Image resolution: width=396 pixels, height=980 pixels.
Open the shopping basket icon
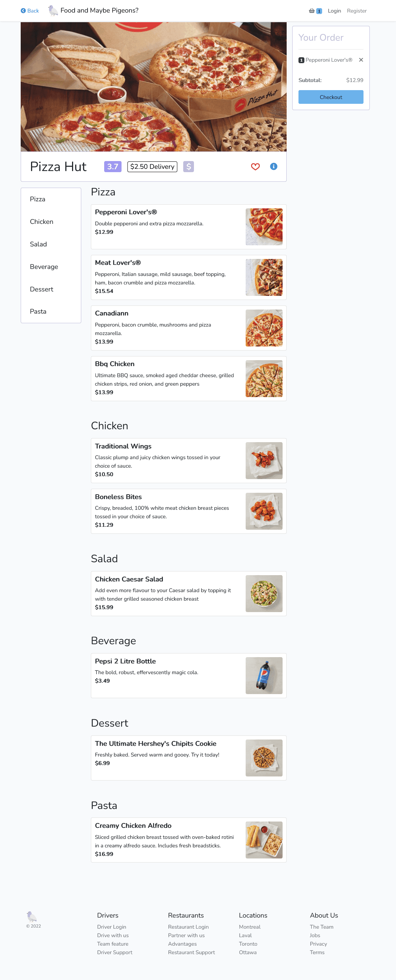(312, 11)
